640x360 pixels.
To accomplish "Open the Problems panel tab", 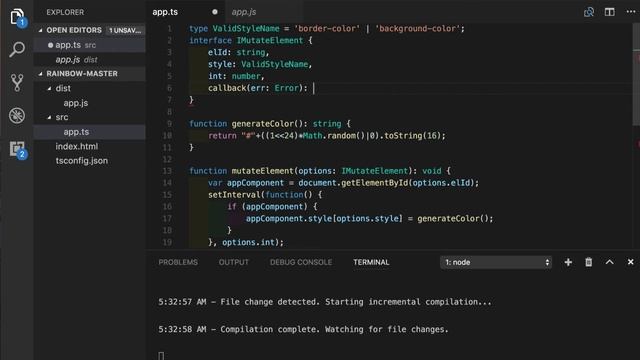I will tap(178, 262).
